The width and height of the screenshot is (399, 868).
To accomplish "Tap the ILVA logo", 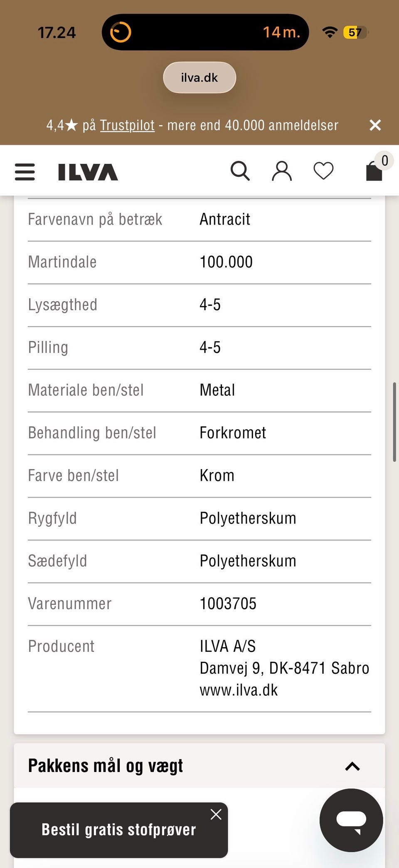I will pos(88,172).
